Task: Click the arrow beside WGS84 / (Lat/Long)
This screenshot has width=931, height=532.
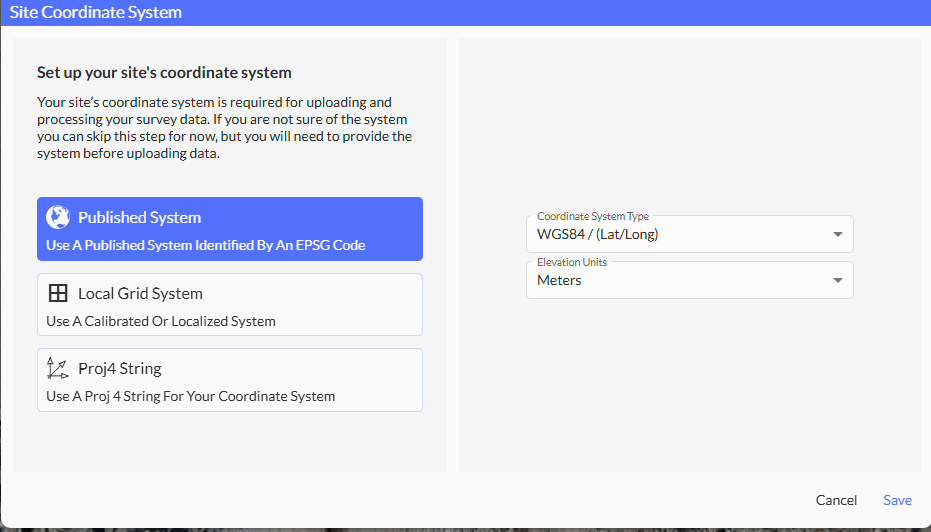Action: point(837,235)
